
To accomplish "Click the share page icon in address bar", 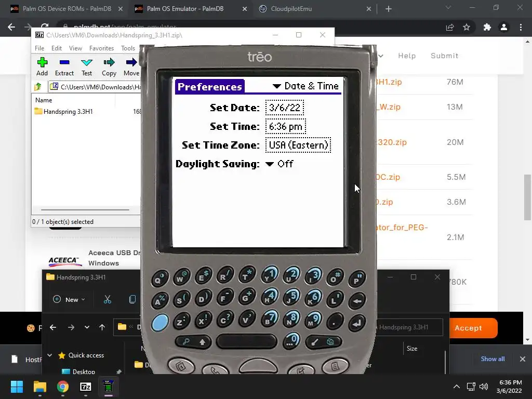I will 450,27.
